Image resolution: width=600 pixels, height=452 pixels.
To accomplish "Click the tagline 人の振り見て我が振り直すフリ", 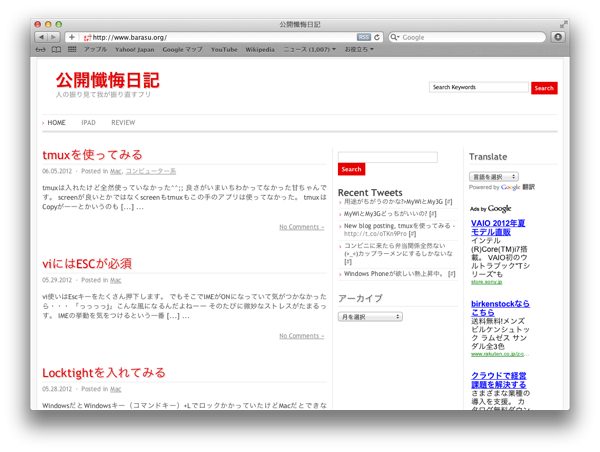I will pos(103,95).
